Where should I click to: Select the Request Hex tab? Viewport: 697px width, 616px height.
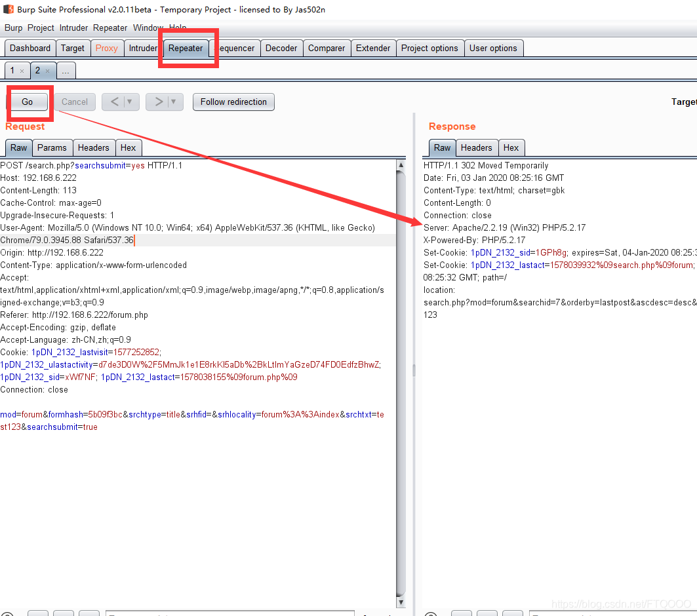128,147
